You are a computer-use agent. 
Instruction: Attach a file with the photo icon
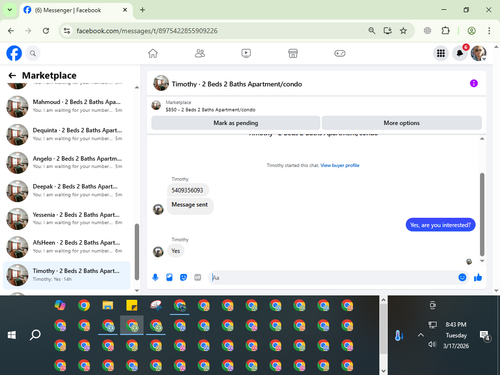pos(169,277)
